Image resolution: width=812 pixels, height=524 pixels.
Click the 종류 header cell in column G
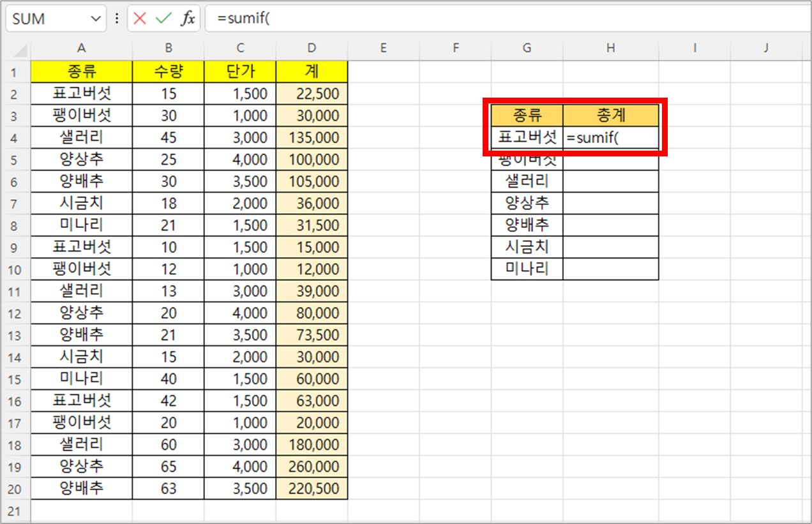tap(527, 116)
